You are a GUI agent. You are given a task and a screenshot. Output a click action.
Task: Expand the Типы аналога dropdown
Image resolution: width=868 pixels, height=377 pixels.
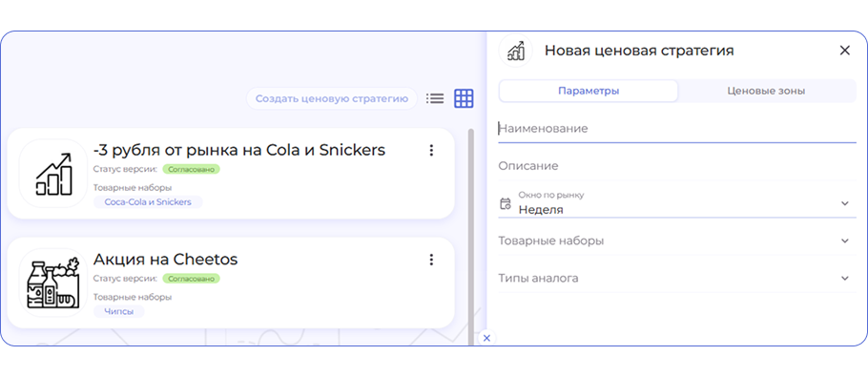pyautogui.click(x=677, y=278)
